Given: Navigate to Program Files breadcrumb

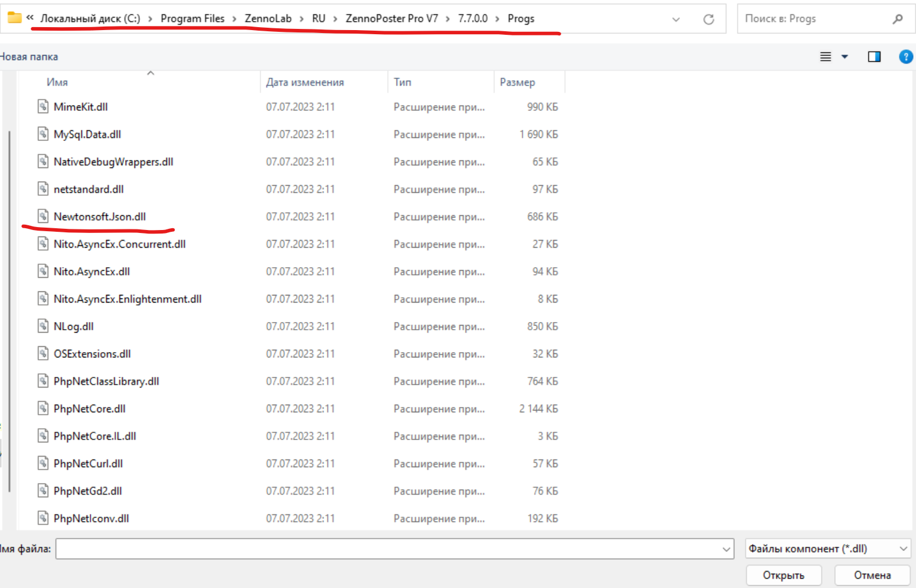Looking at the screenshot, I should point(192,18).
